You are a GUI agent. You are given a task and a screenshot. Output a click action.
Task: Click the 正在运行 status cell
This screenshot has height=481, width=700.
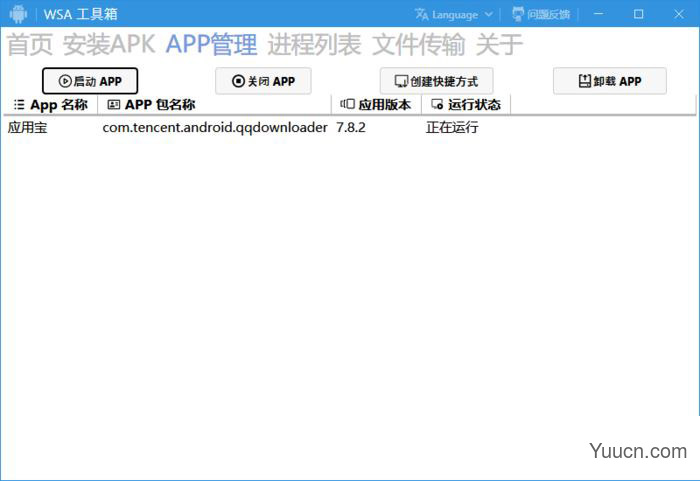[452, 128]
